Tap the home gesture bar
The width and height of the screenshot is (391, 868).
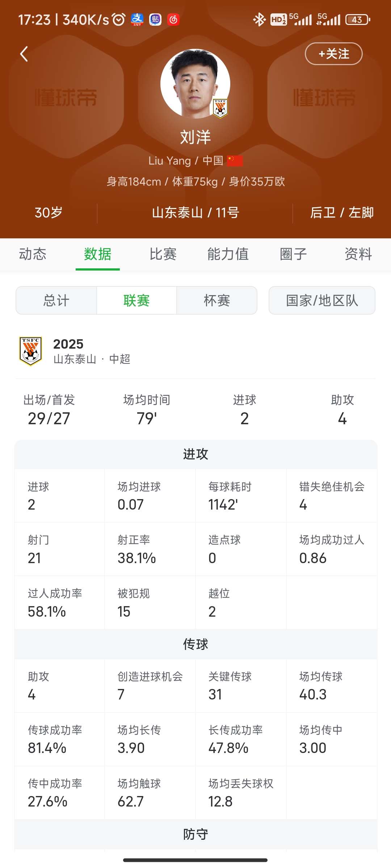click(x=195, y=860)
